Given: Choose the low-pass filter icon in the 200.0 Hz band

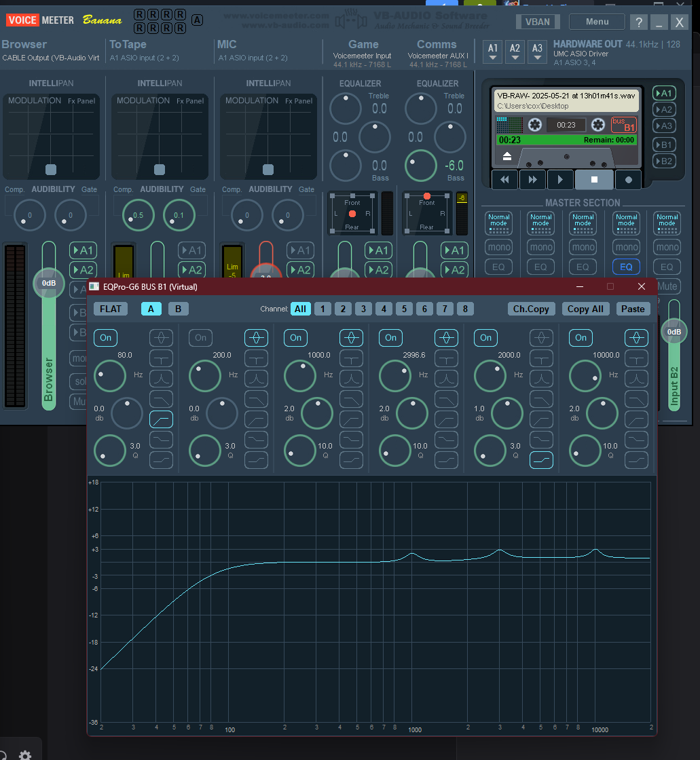Looking at the screenshot, I should pos(256,399).
